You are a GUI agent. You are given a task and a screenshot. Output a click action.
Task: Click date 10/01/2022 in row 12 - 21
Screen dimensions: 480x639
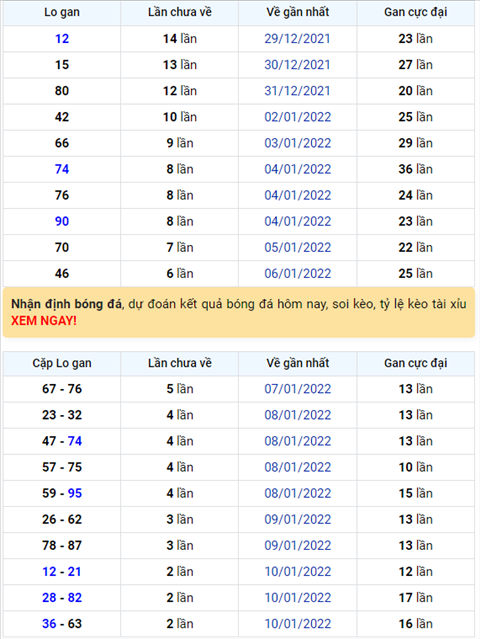tap(297, 571)
